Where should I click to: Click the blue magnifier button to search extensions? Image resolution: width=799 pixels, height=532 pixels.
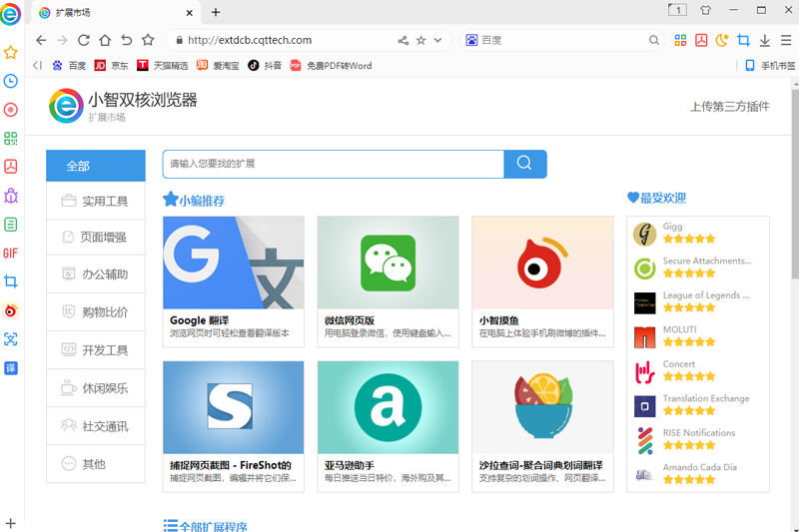[x=524, y=164]
